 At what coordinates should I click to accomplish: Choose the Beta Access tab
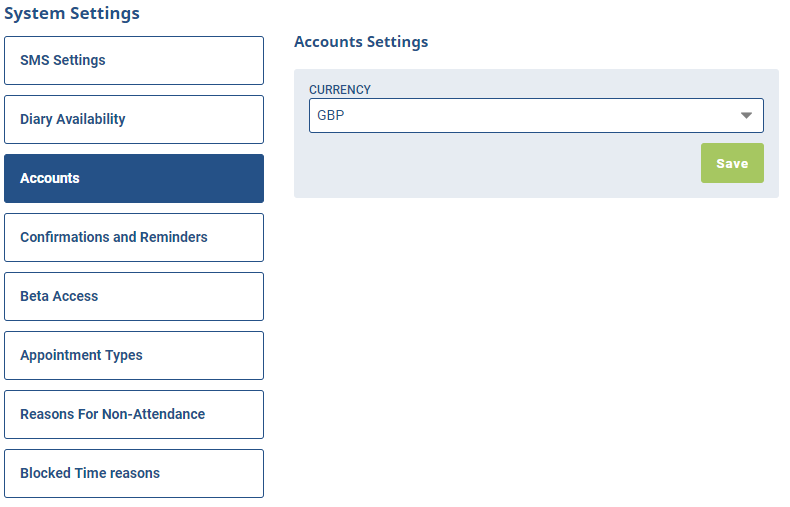pos(134,296)
